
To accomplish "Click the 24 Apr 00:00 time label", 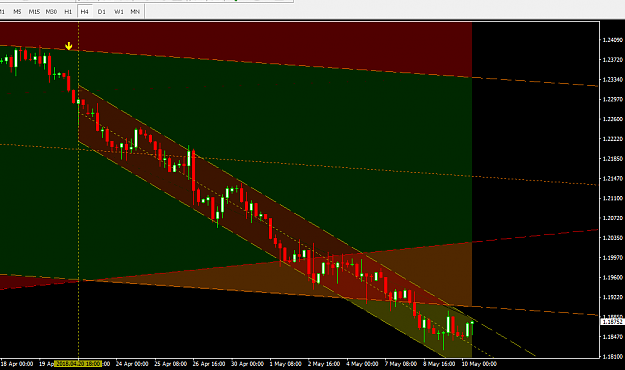I will pos(132,364).
